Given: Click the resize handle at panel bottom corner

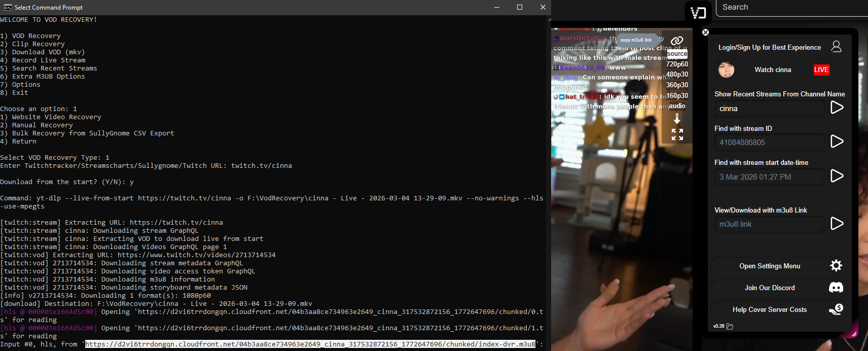Looking at the screenshot, I should click(x=854, y=334).
